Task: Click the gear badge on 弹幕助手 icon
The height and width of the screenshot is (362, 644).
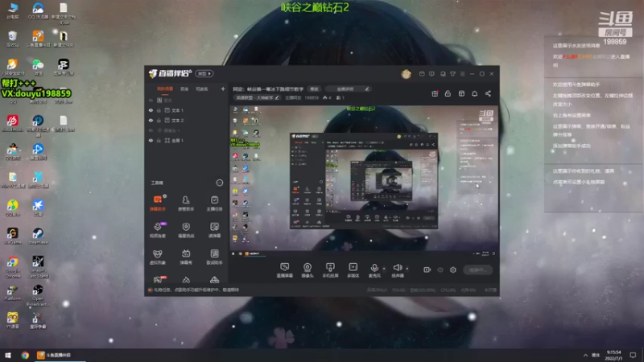Action: pos(165,196)
